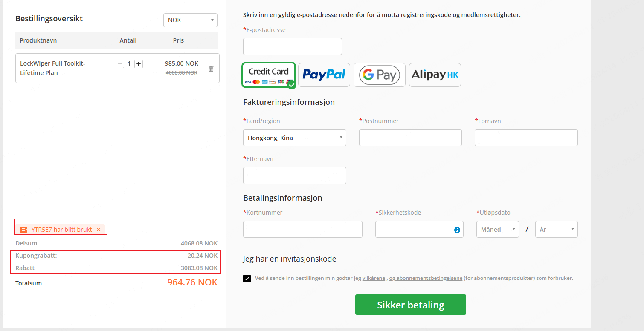Screen dimensions: 644x331
Task: Choose PayPal as payment option
Action: point(324,75)
